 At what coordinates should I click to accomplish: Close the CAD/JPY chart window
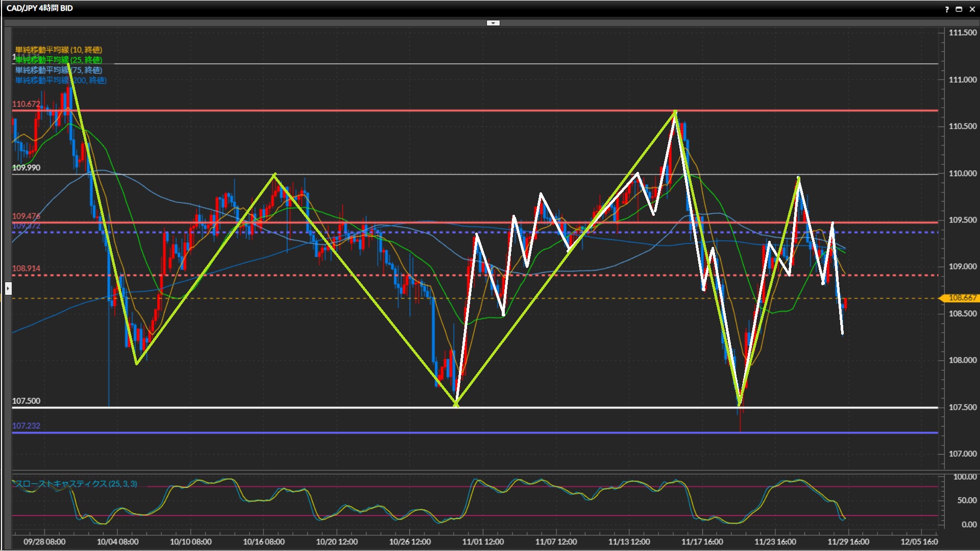coord(972,9)
